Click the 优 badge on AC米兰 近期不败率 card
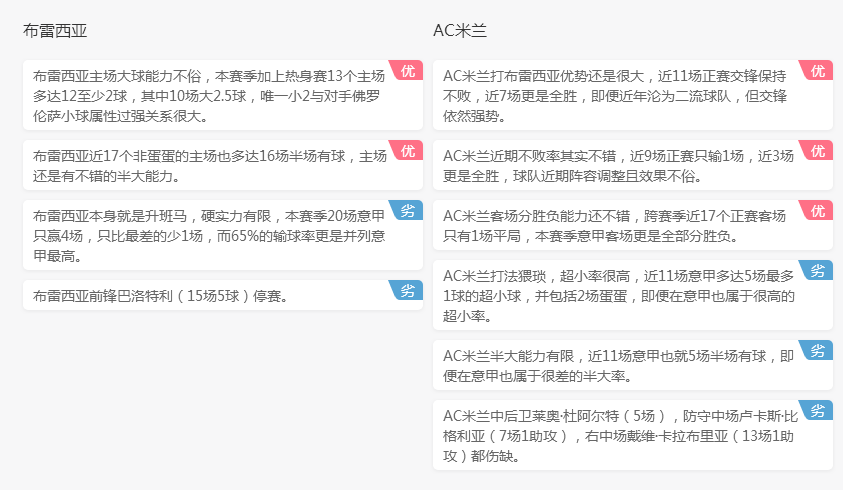843x490 pixels. coord(817,151)
